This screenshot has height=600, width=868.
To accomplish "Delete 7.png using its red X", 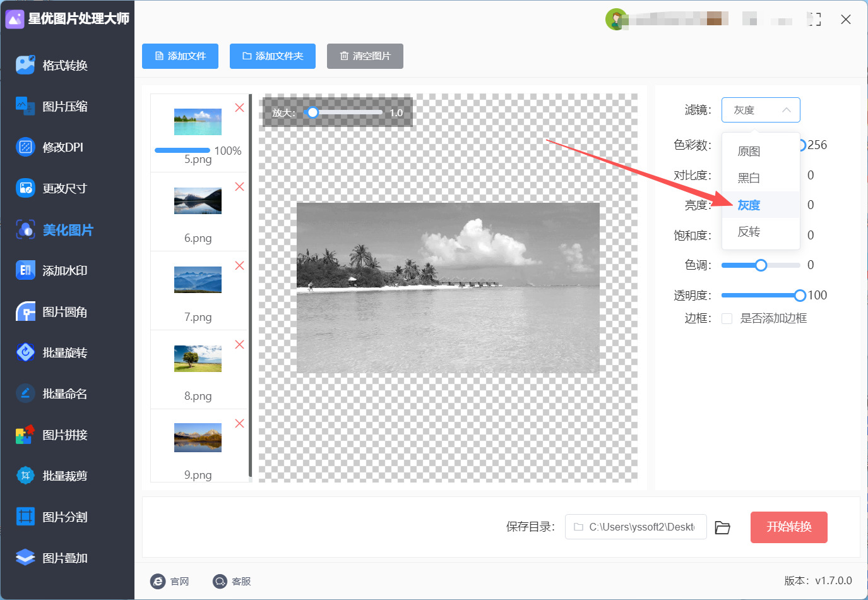I will coord(239,266).
